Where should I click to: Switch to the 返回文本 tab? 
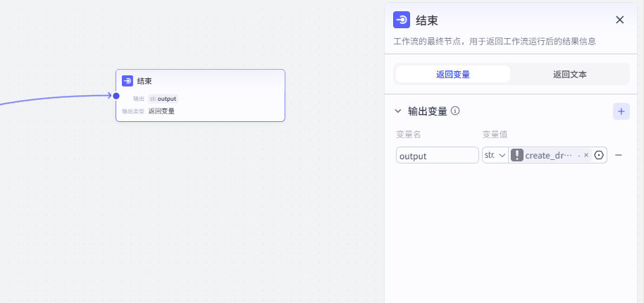coord(570,74)
